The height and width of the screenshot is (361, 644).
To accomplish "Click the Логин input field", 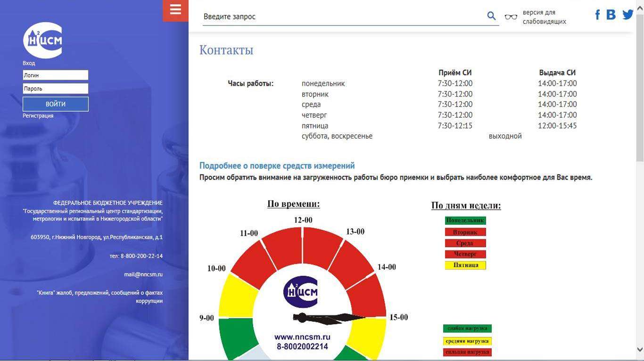I will [x=56, y=75].
